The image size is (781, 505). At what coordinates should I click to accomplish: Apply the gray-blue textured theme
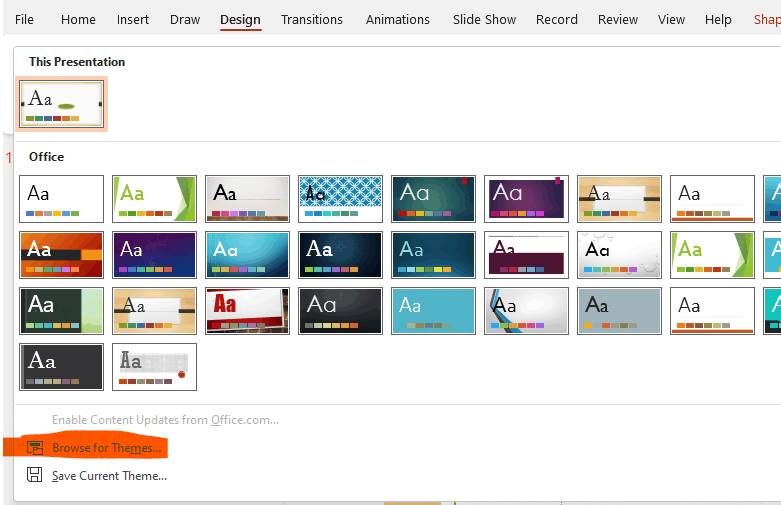pos(619,311)
